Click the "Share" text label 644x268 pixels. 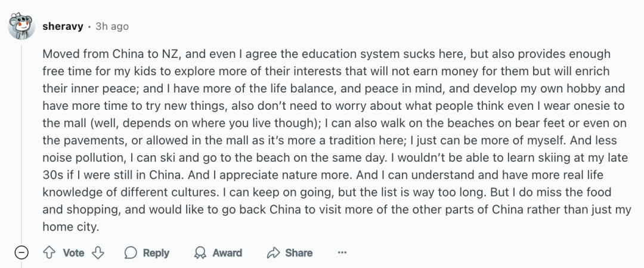click(298, 253)
